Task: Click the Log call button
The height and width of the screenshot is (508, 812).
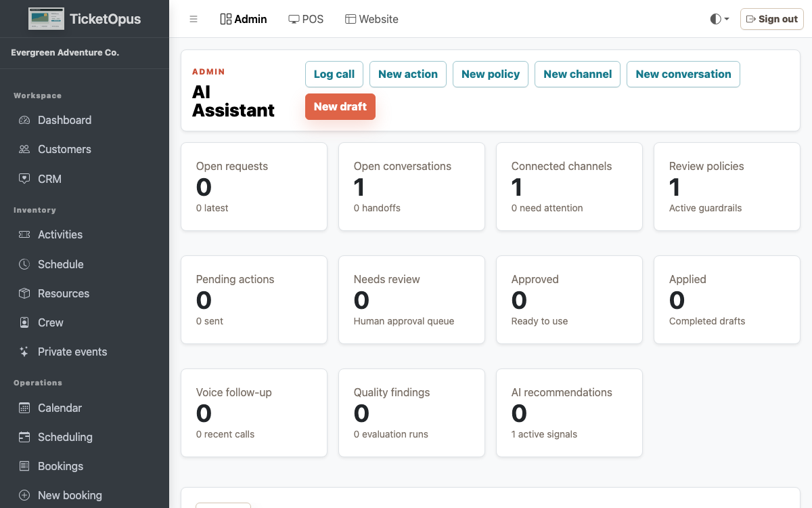Action: click(334, 75)
